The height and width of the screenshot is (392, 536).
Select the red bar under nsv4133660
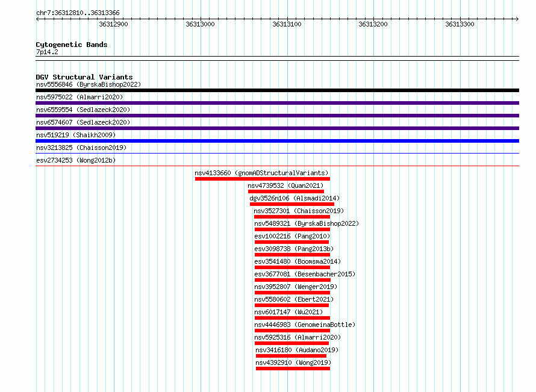tap(263, 179)
